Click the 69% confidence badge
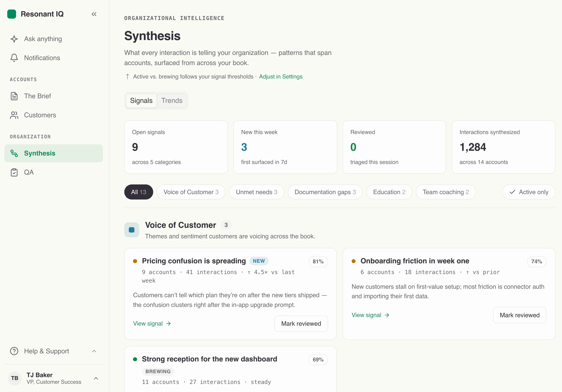Image resolution: width=562 pixels, height=392 pixels. pos(318,360)
